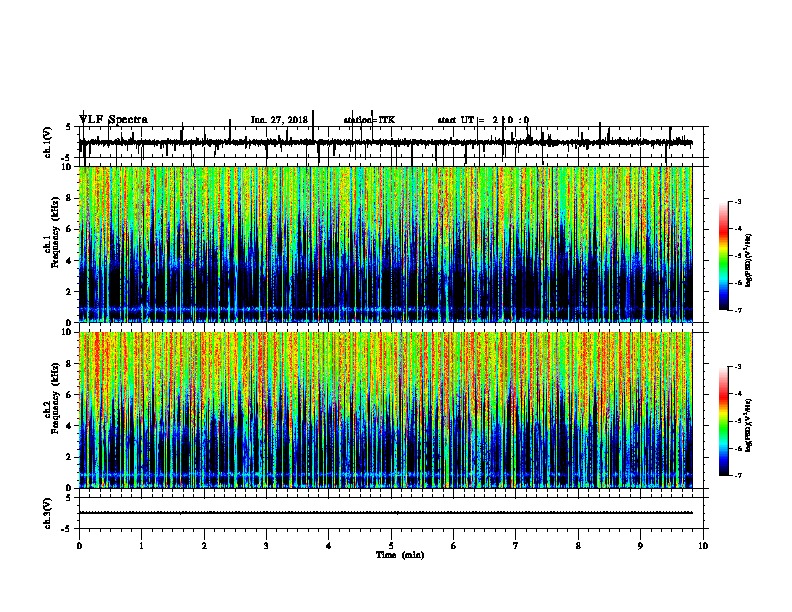Screen dimensions: 792x612
Task: Click the time axis tick label '5'
Action: (391, 546)
